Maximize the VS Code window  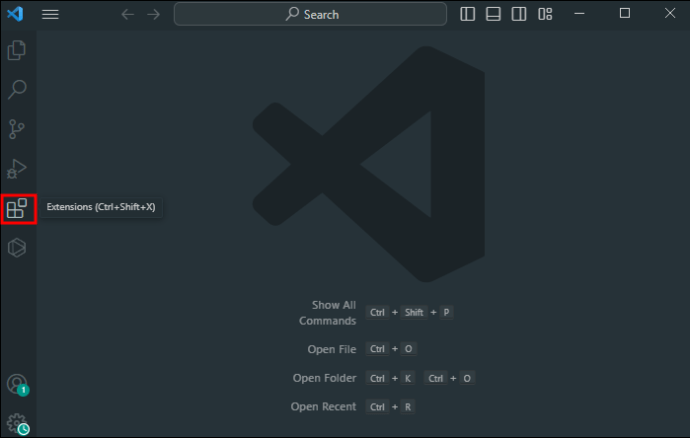click(625, 14)
